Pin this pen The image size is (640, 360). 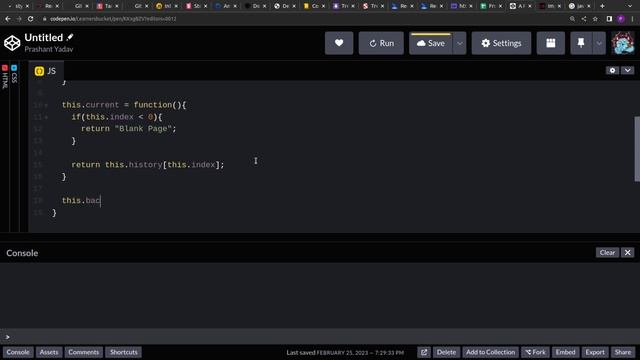581,43
